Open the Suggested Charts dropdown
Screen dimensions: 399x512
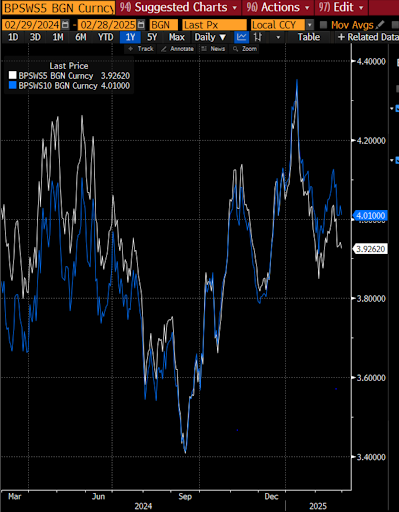(178, 7)
